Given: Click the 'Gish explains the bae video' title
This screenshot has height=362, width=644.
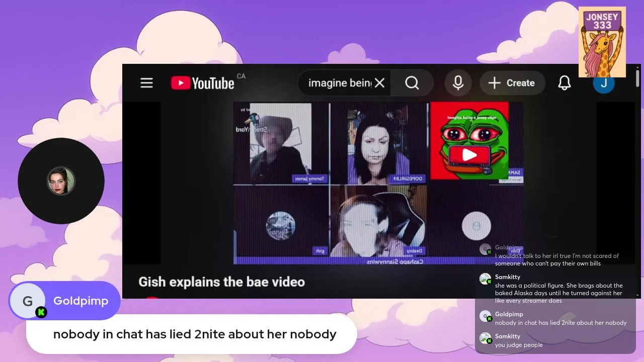Looking at the screenshot, I should [x=221, y=282].
